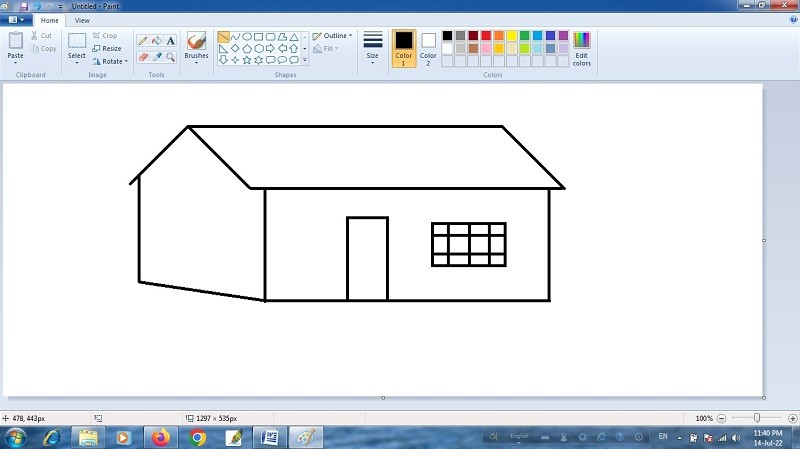Pick the Eraser tool
The image size is (800, 449).
tap(142, 57)
